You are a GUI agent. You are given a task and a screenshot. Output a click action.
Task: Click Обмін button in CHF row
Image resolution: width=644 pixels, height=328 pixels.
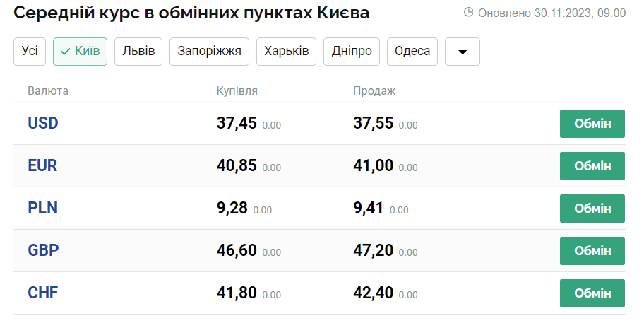coord(592,293)
